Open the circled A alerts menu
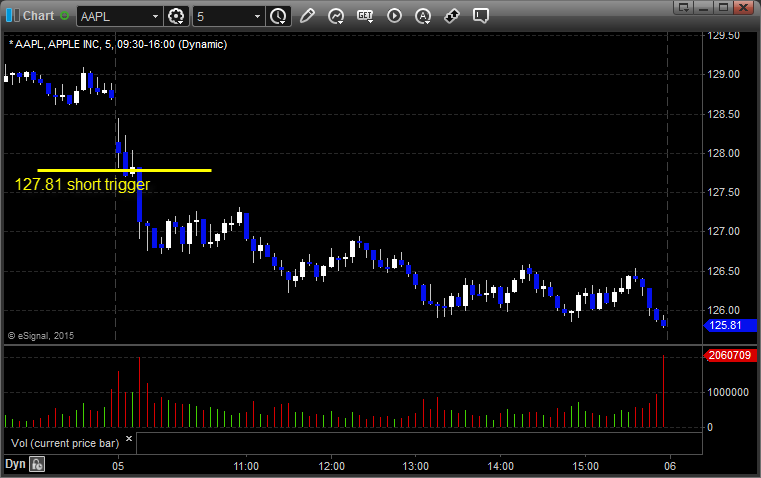 pyautogui.click(x=423, y=16)
